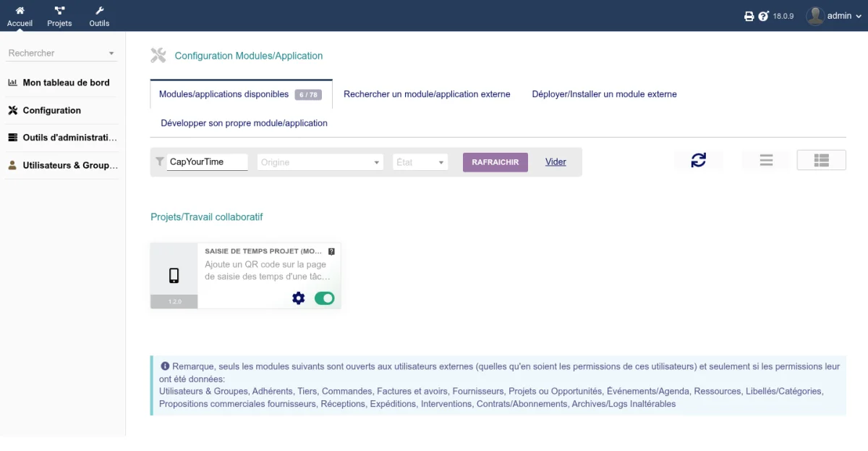Screen dimensions: 868x451
Task: Click the server icon for admin tools
Action: coord(12,138)
